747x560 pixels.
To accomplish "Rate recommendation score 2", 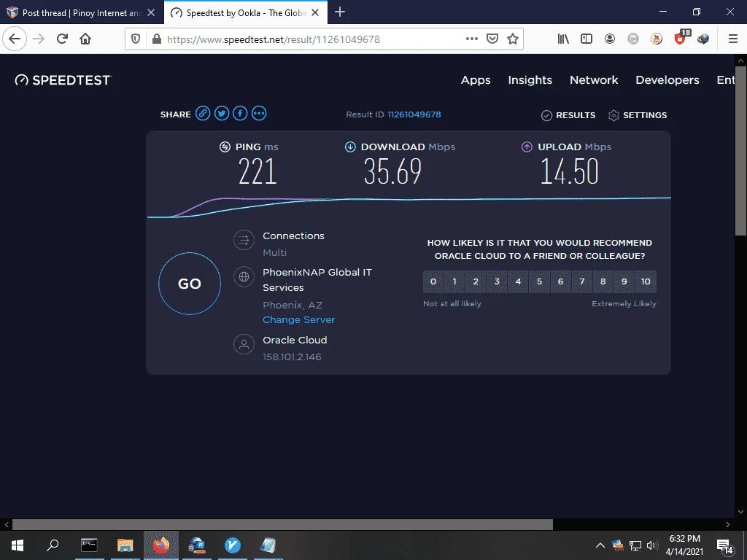I will tap(476, 281).
